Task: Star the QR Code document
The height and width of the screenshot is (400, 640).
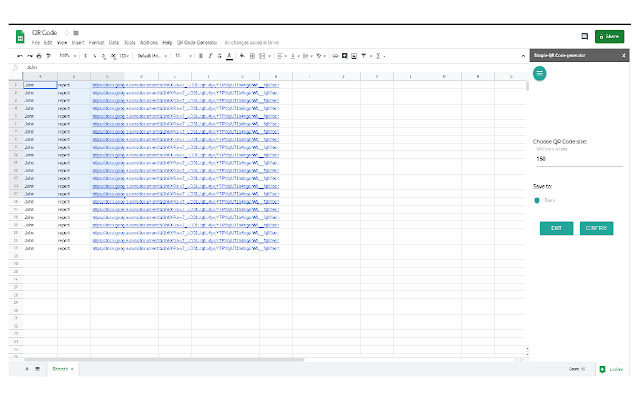Action: point(67,34)
